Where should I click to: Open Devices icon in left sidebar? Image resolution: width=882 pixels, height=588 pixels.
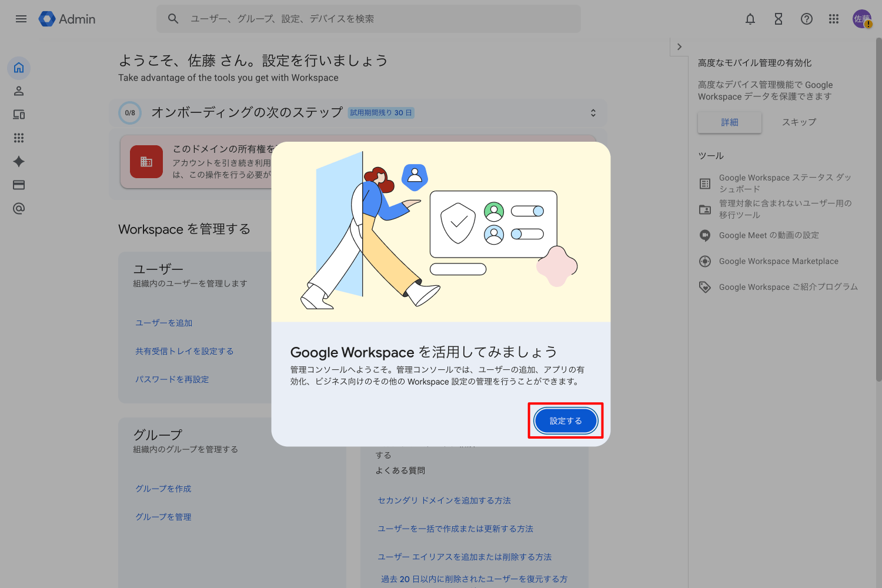pyautogui.click(x=19, y=115)
